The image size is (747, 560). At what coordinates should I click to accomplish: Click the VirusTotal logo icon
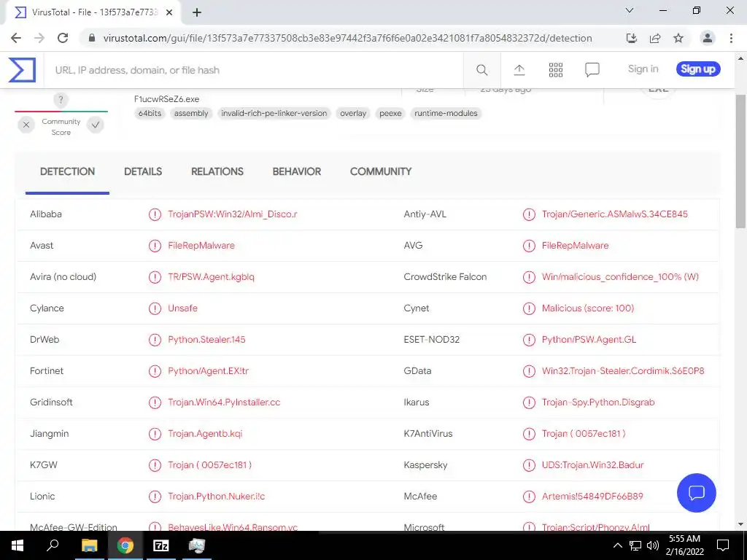[x=22, y=69]
